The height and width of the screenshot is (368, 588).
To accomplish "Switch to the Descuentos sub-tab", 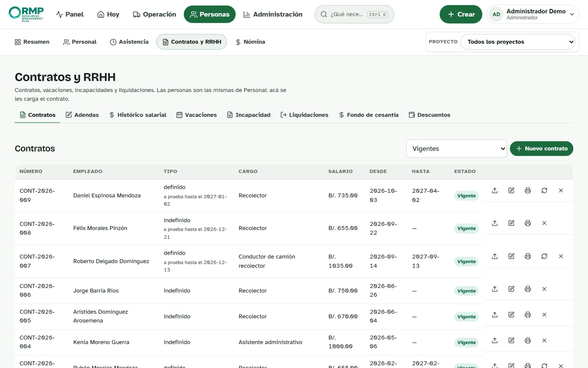I will [429, 115].
